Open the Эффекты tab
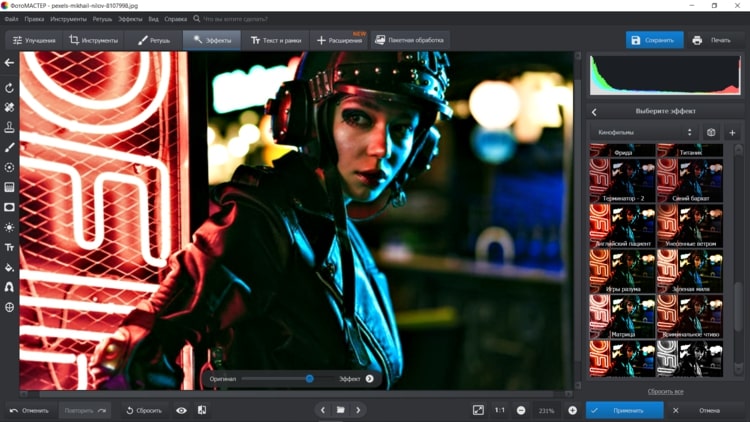 pos(211,40)
